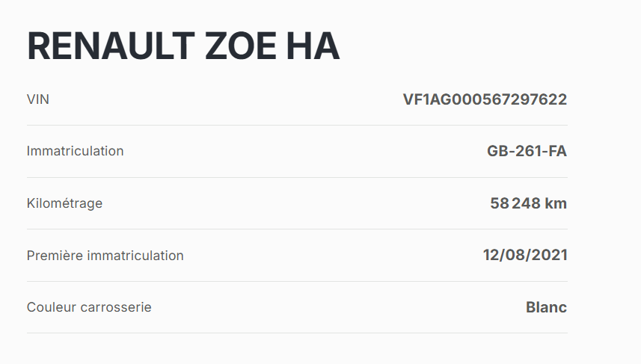Viewport: 641px width, 364px height.
Task: Select the VIN number VF1AG000567297622
Action: coord(485,99)
